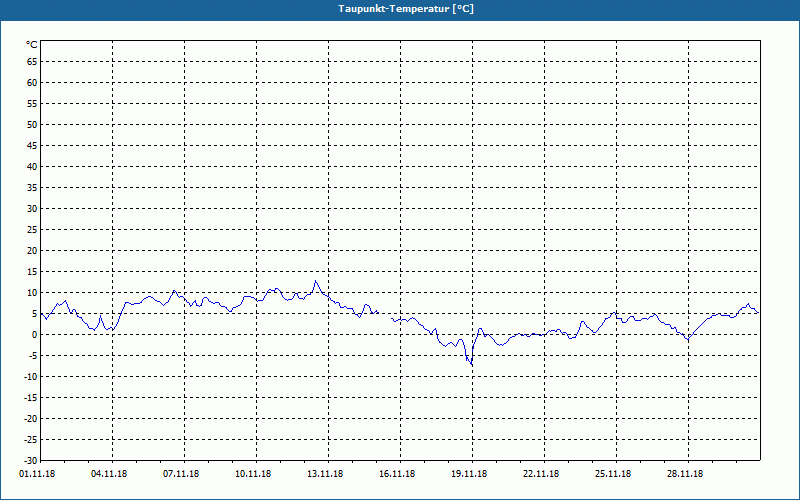Click the -30 value on the y-axis
This screenshot has height=500, width=800.
31,461
